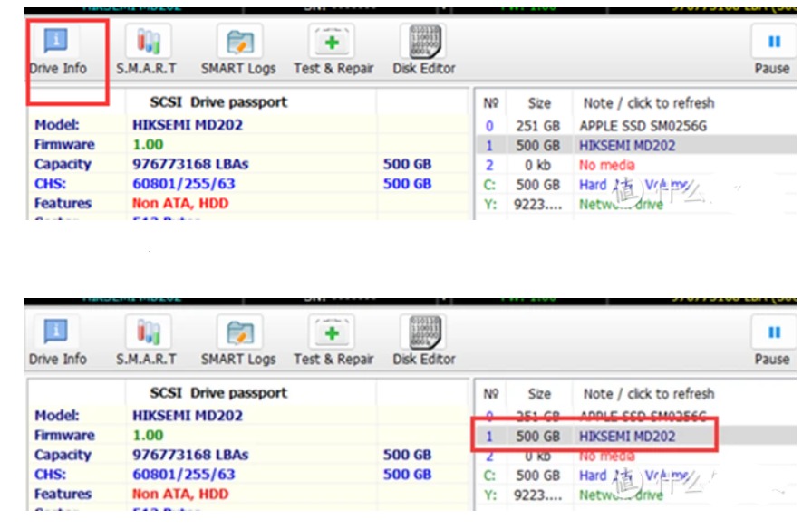Click 'Note / click to refresh' header in upper list
The image size is (812, 529).
pos(648,103)
